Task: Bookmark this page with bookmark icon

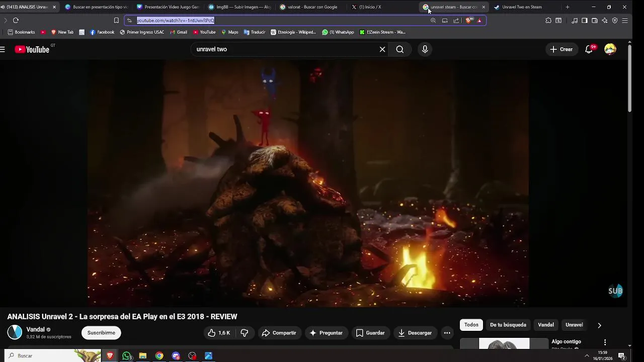Action: tap(116, 21)
